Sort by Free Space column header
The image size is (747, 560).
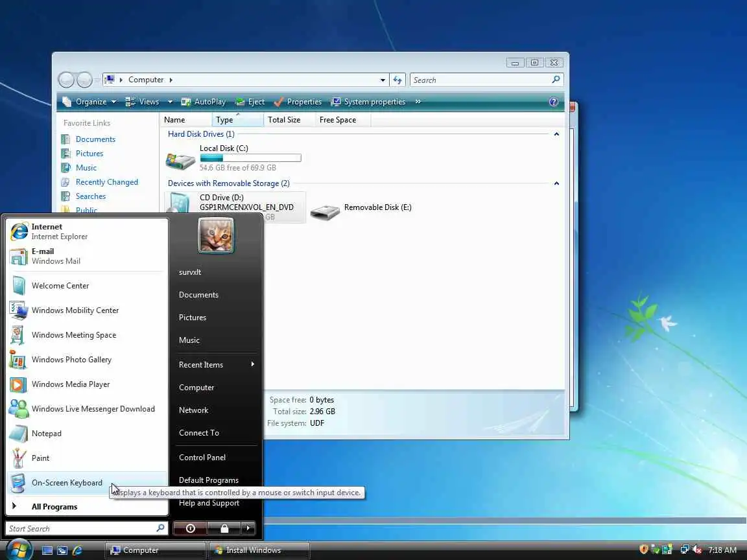[342, 120]
